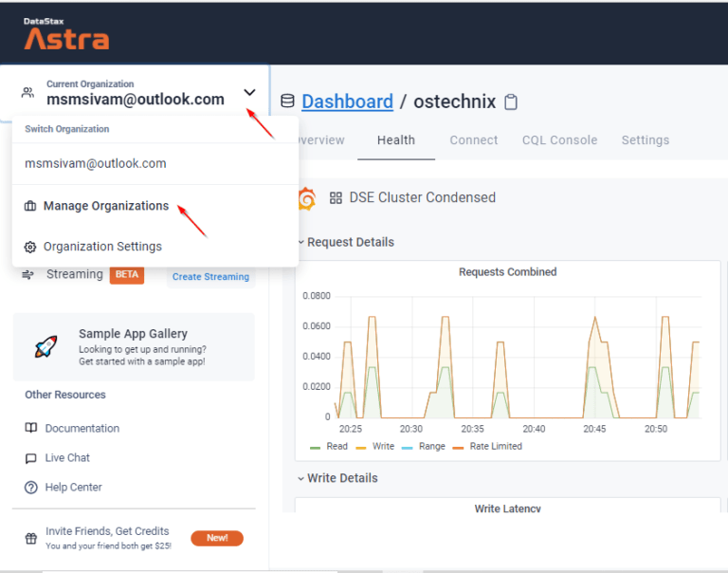Click the gift icon for Invite Friends
The image size is (728, 573).
(29, 538)
